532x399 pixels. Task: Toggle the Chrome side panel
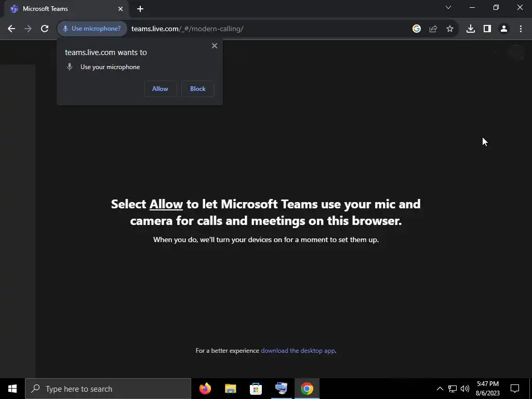coord(487,29)
